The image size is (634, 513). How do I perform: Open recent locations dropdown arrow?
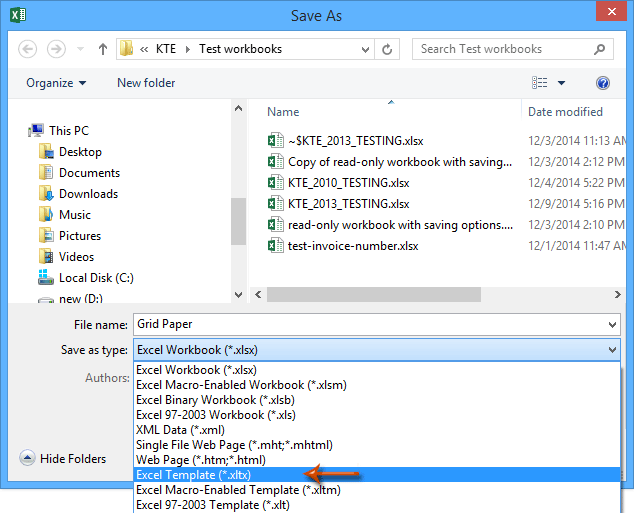80,49
